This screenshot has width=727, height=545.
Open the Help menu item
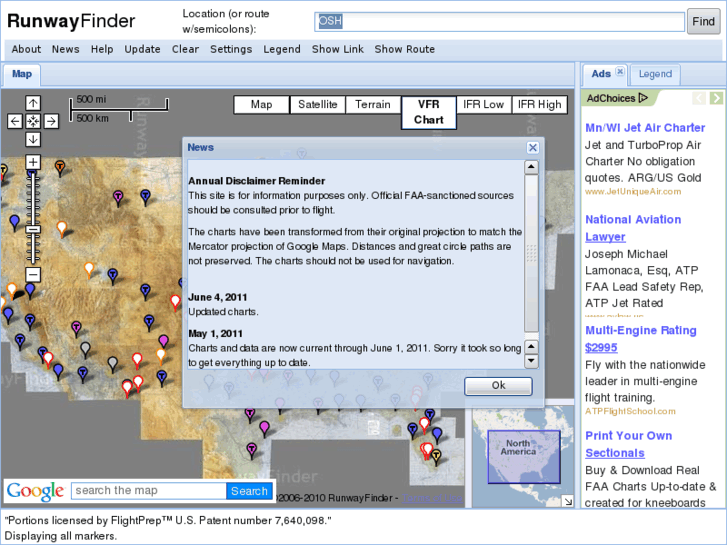click(102, 49)
